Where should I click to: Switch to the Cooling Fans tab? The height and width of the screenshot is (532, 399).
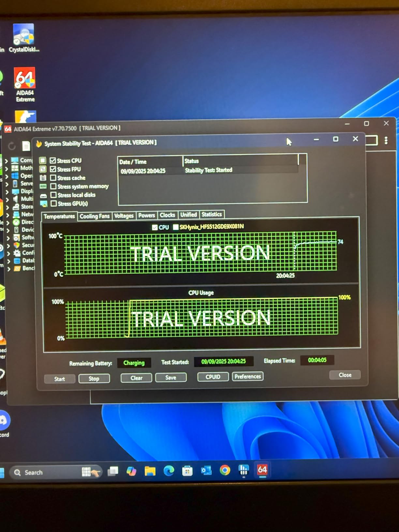95,216
